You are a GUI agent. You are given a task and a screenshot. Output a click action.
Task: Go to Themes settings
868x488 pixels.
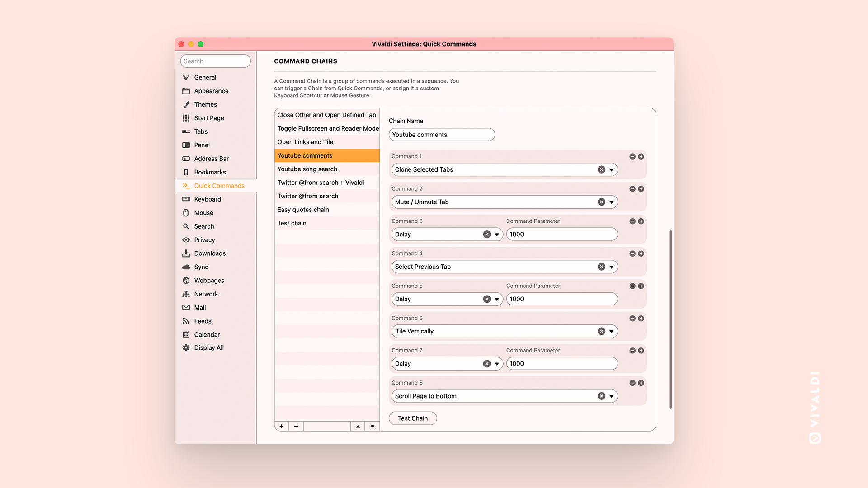pyautogui.click(x=216, y=104)
